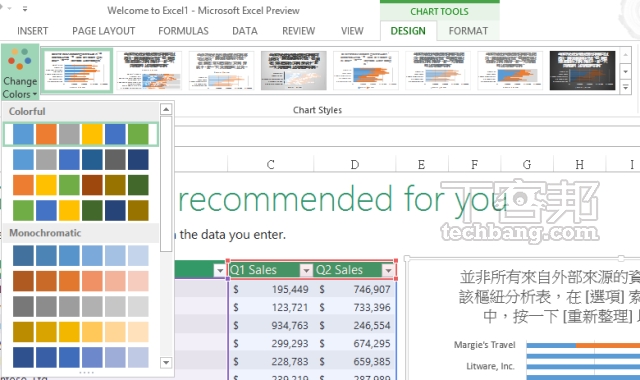Select fourth Colorful palette starting with green
This screenshot has height=380, width=640.
pos(80,210)
